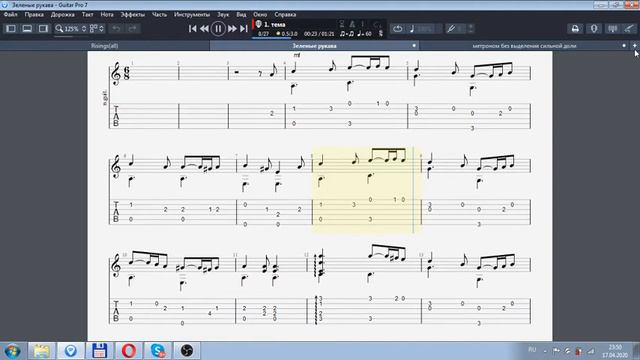Open the layout mode stepper arrows
The image size is (640, 360).
tap(102, 29)
